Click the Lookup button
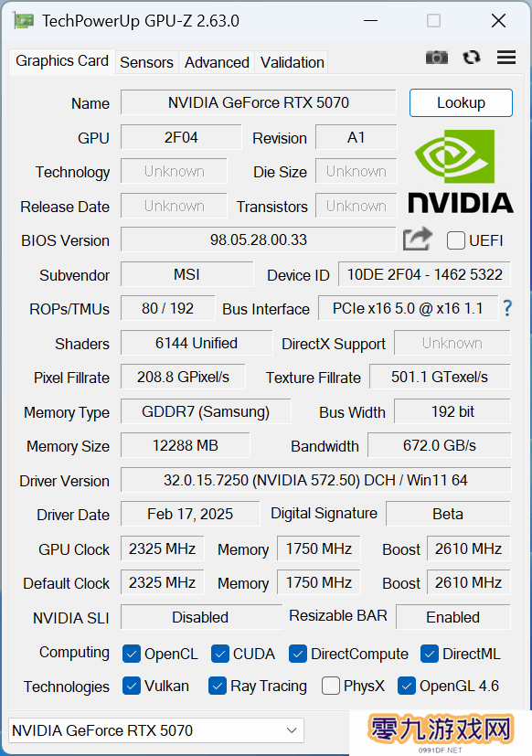 [461, 102]
